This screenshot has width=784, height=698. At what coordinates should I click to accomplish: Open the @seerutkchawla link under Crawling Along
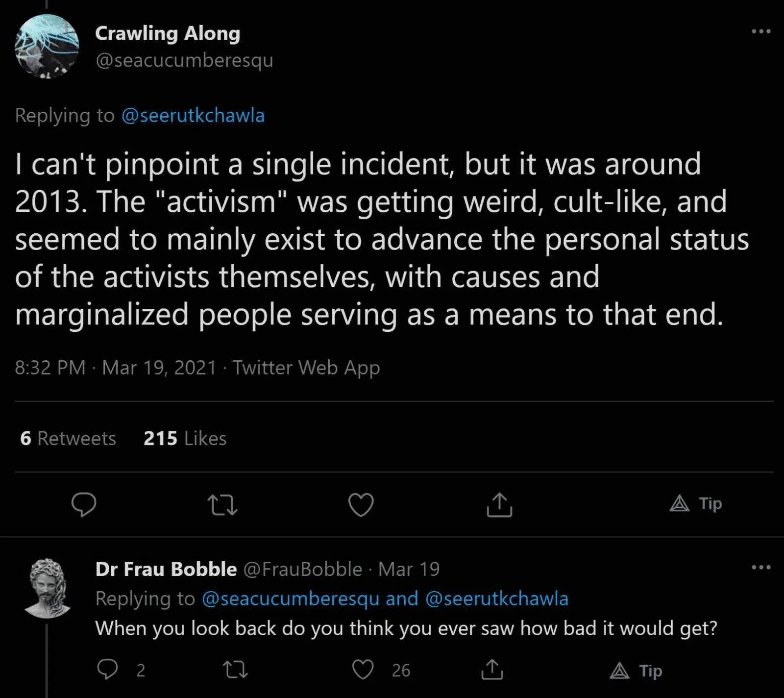tap(193, 116)
